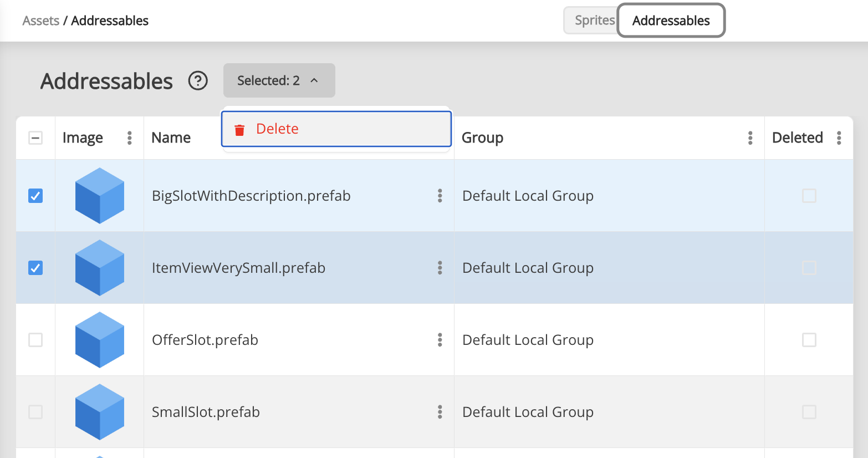Image resolution: width=868 pixels, height=458 pixels.
Task: Open row menu for OfferSlot.prefab
Action: pyautogui.click(x=440, y=340)
